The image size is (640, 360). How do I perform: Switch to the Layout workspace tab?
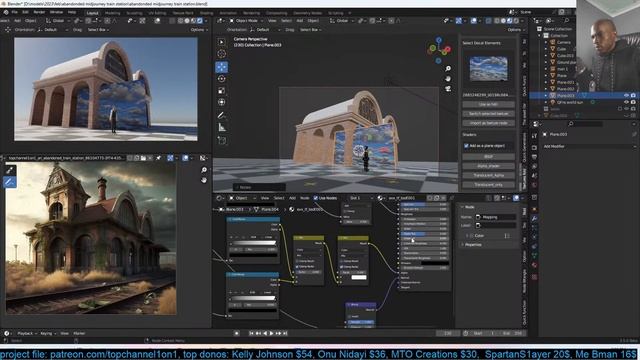(x=93, y=13)
